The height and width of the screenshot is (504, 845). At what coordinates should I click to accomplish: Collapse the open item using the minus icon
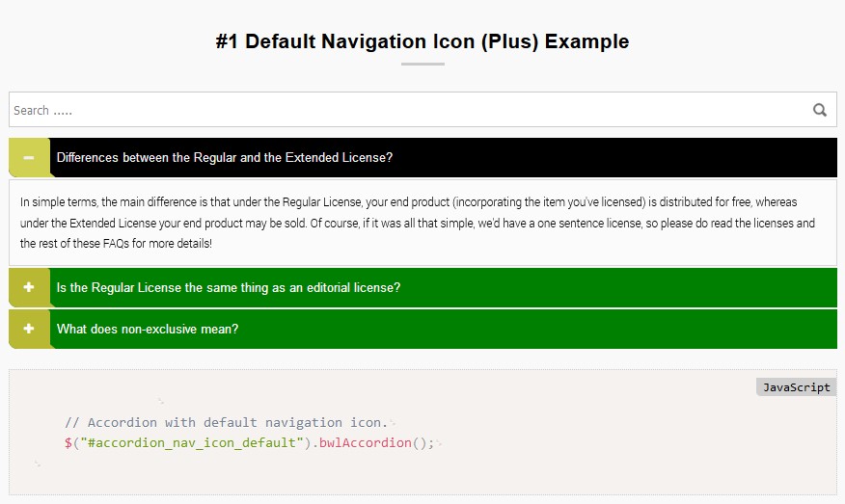point(29,158)
